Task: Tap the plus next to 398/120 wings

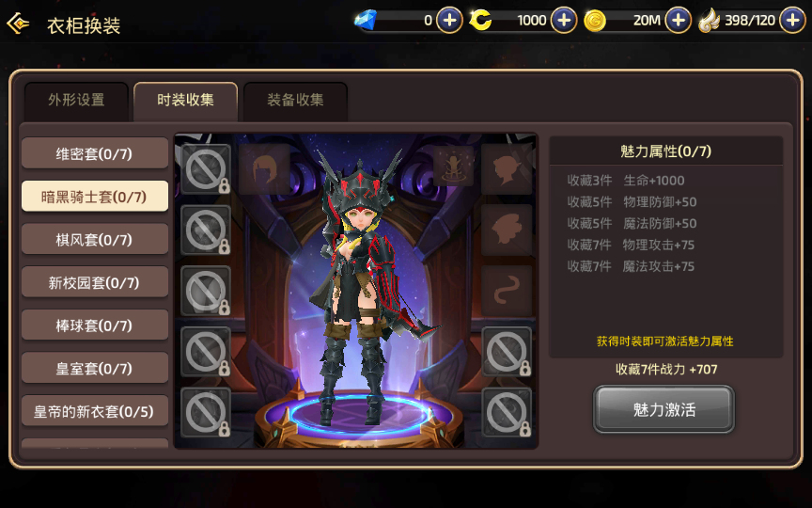Action: click(x=792, y=20)
